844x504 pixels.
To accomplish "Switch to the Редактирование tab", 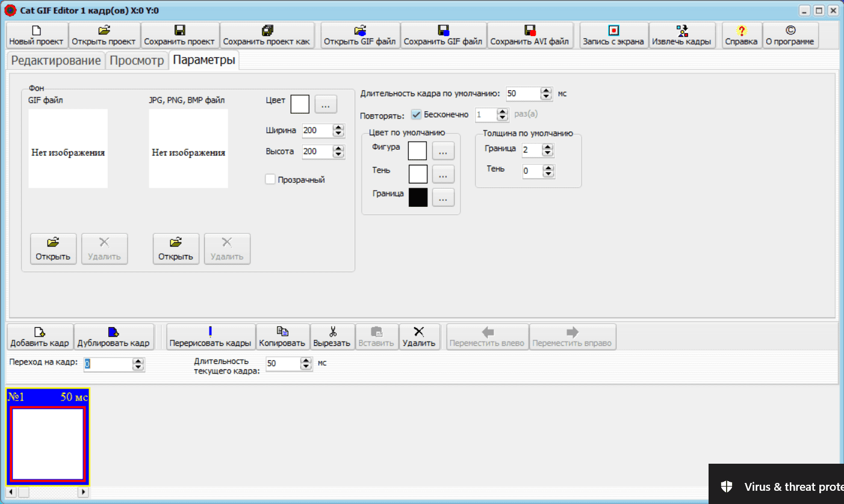I will (x=56, y=61).
